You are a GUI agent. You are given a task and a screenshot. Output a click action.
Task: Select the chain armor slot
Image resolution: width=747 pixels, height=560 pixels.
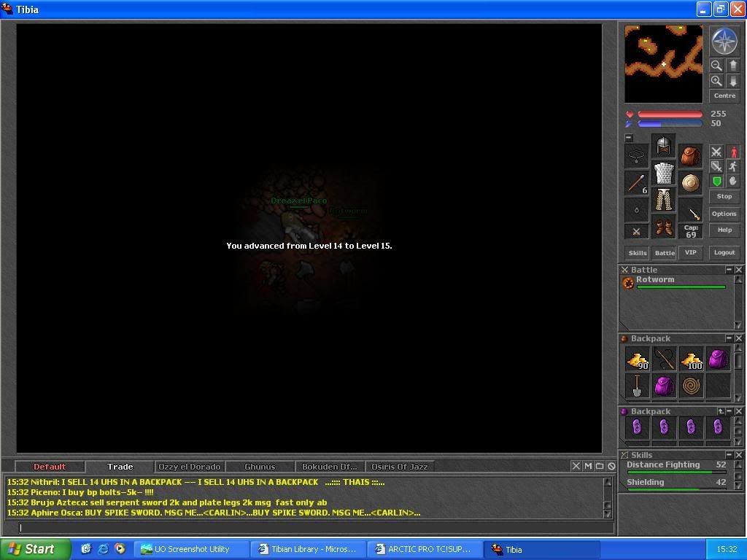(664, 173)
